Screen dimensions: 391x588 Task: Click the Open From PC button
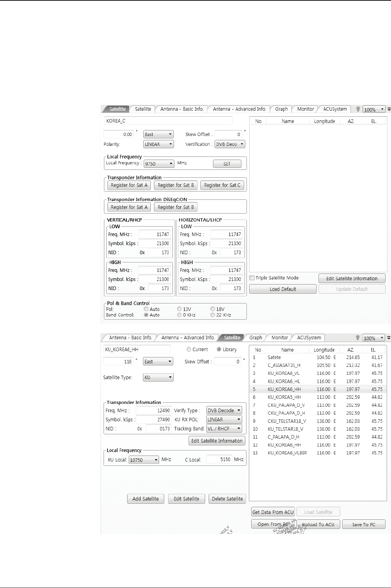coord(273,524)
